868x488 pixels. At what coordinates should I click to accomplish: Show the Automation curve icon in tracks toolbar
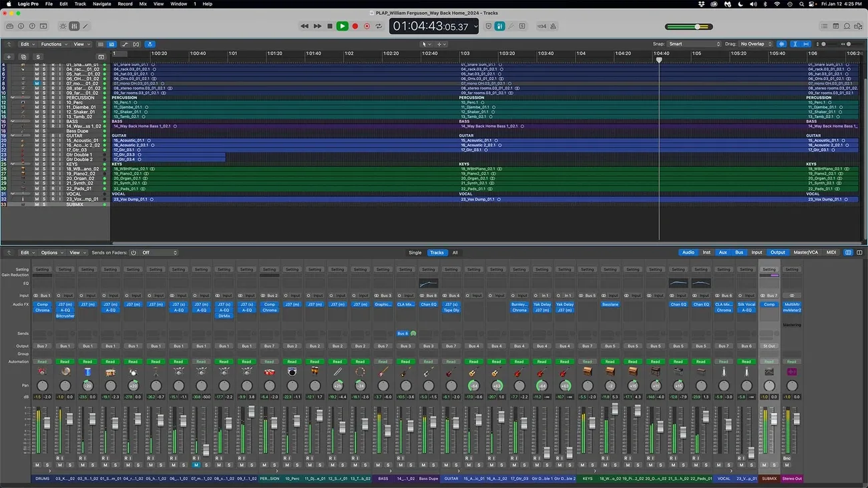[x=126, y=44]
